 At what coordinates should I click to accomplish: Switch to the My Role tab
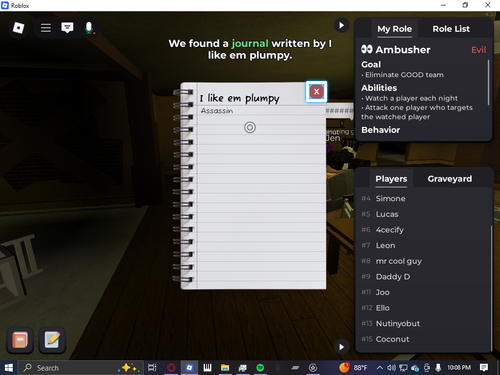[x=394, y=29]
